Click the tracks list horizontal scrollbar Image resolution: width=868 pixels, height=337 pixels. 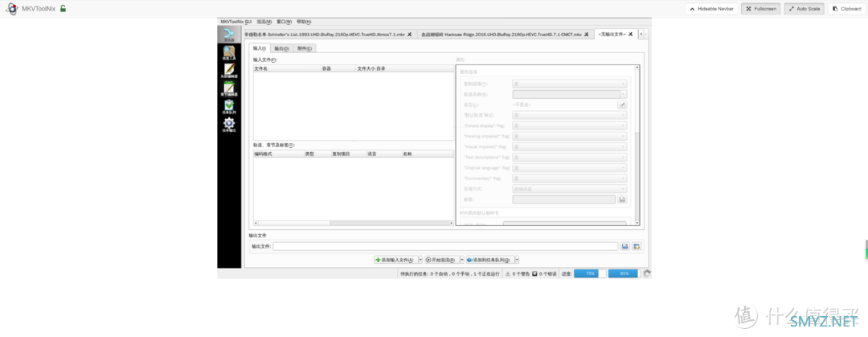click(x=353, y=223)
